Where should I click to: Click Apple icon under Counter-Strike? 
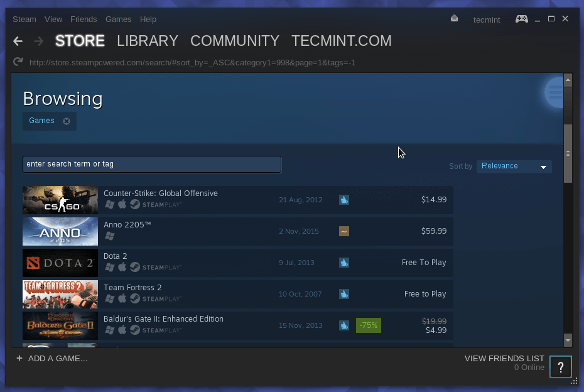click(122, 204)
